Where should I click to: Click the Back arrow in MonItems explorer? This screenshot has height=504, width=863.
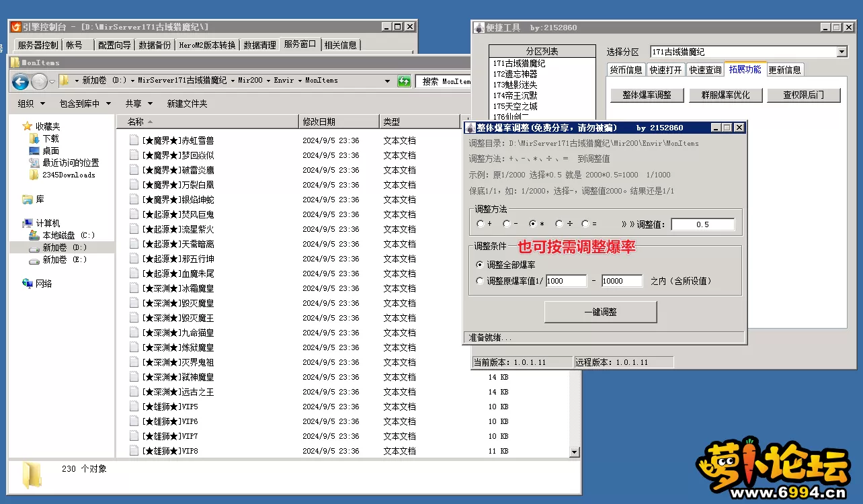click(x=20, y=82)
